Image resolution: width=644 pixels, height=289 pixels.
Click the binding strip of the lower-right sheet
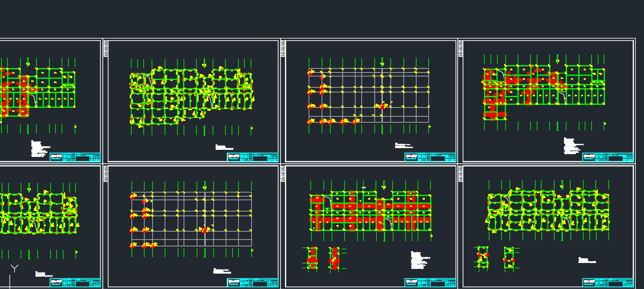point(460,174)
